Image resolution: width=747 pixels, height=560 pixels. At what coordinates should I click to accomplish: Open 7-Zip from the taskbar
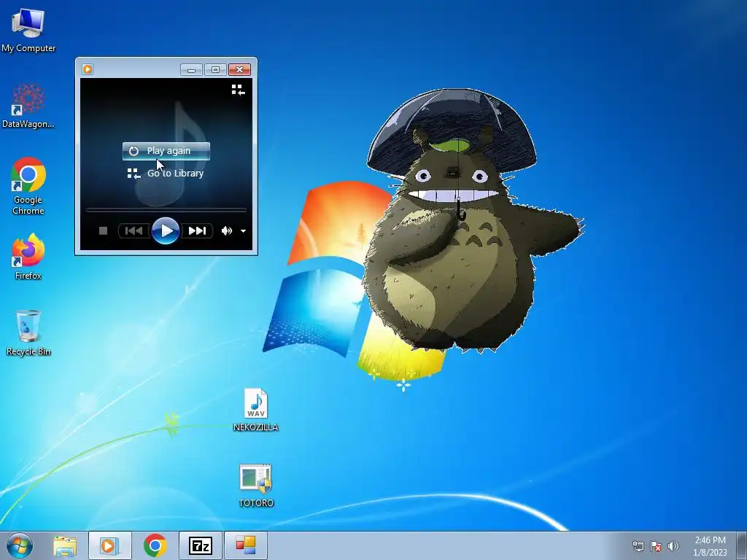[200, 545]
